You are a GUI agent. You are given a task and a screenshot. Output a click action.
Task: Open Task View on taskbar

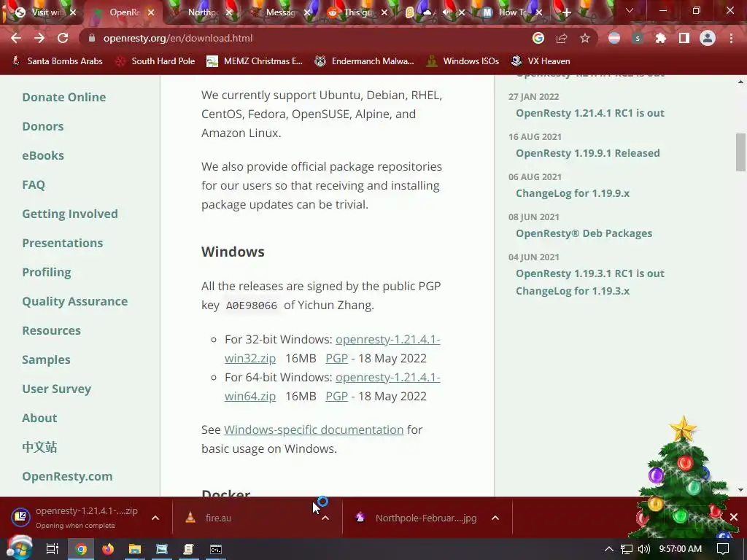pyautogui.click(x=52, y=549)
